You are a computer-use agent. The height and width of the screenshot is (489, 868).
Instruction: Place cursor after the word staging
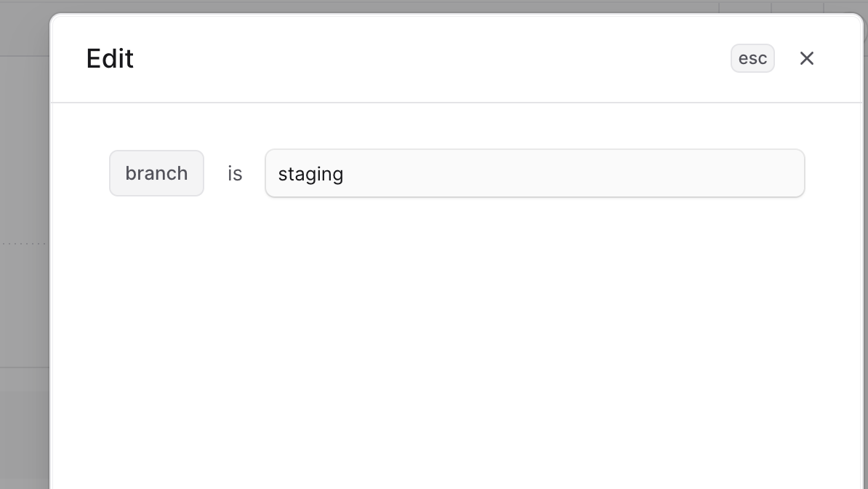(x=345, y=173)
